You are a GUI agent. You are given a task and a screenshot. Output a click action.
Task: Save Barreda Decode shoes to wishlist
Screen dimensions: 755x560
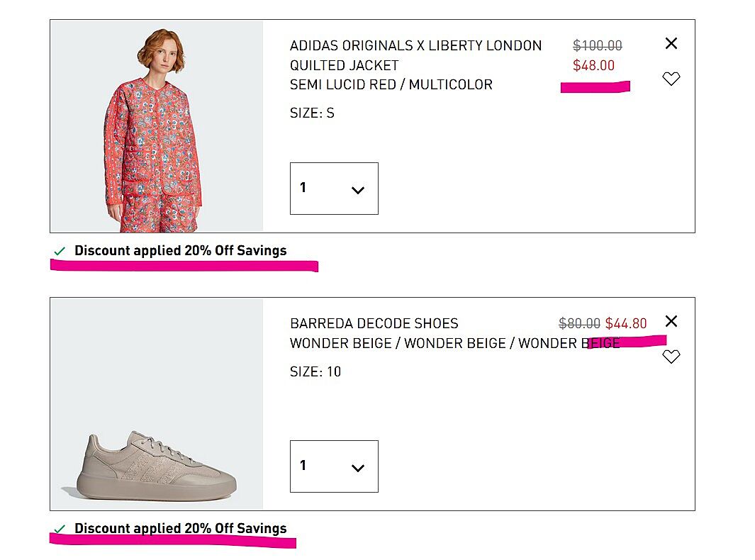tap(671, 357)
